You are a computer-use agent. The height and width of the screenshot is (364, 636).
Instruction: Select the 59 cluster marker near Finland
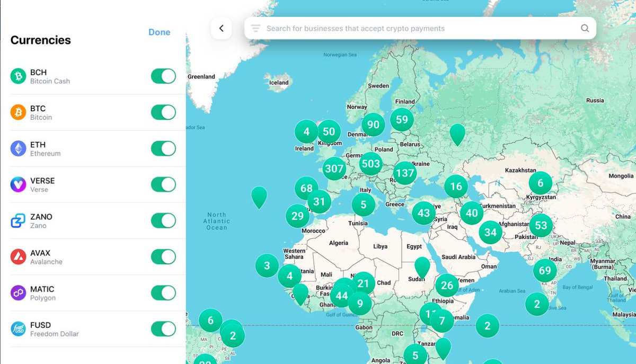pyautogui.click(x=402, y=120)
